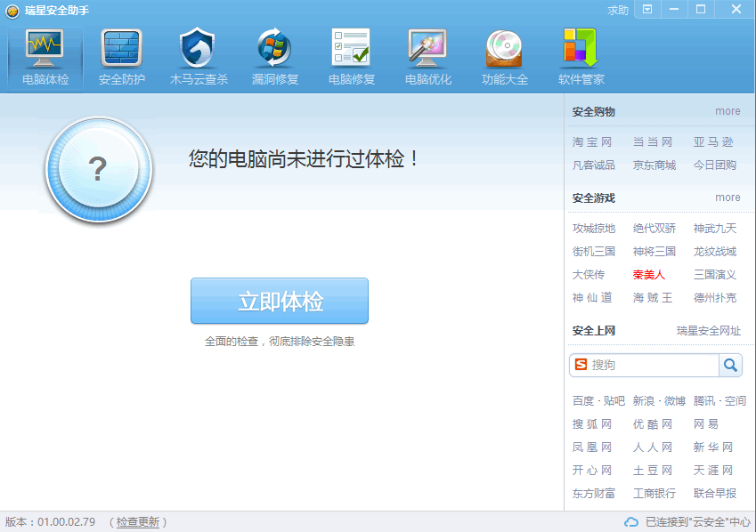The height and width of the screenshot is (532, 756).
Task: Open the 天涯网 link
Action: click(x=713, y=471)
